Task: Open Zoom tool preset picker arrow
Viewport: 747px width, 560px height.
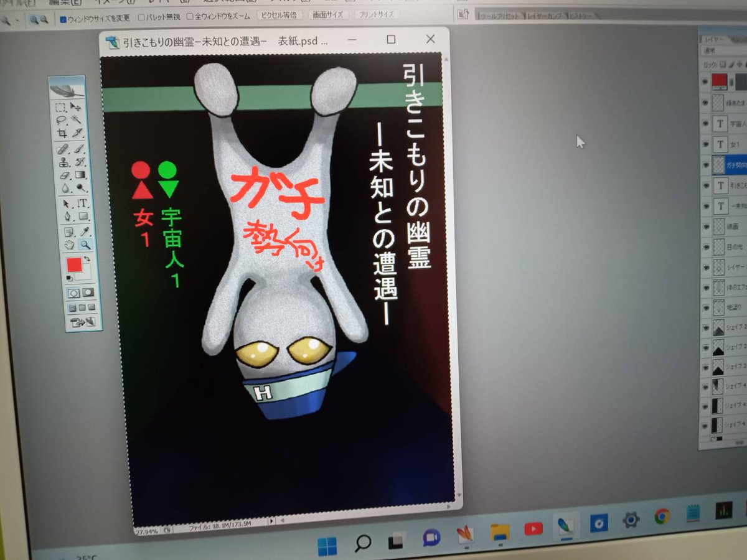Action: click(x=17, y=21)
